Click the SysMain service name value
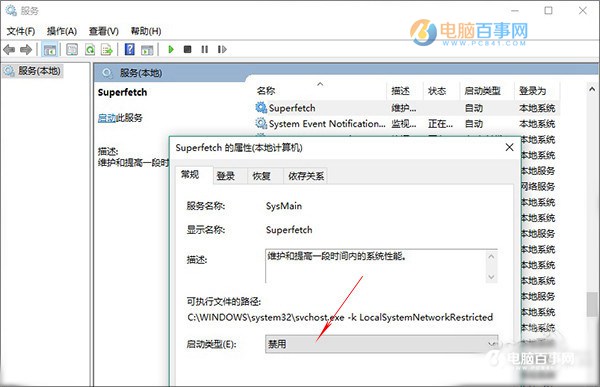 (284, 206)
